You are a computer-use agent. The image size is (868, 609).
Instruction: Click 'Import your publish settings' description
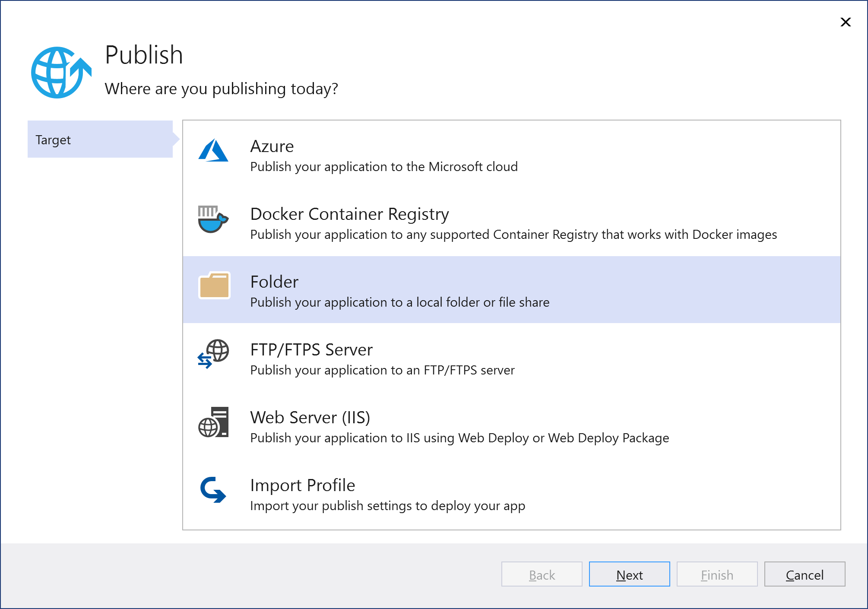(x=388, y=506)
